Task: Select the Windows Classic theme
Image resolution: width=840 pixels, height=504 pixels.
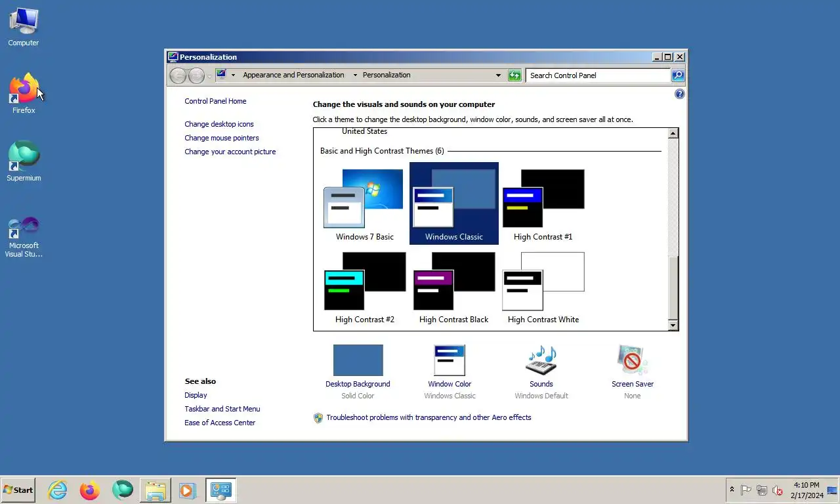Action: tap(454, 203)
